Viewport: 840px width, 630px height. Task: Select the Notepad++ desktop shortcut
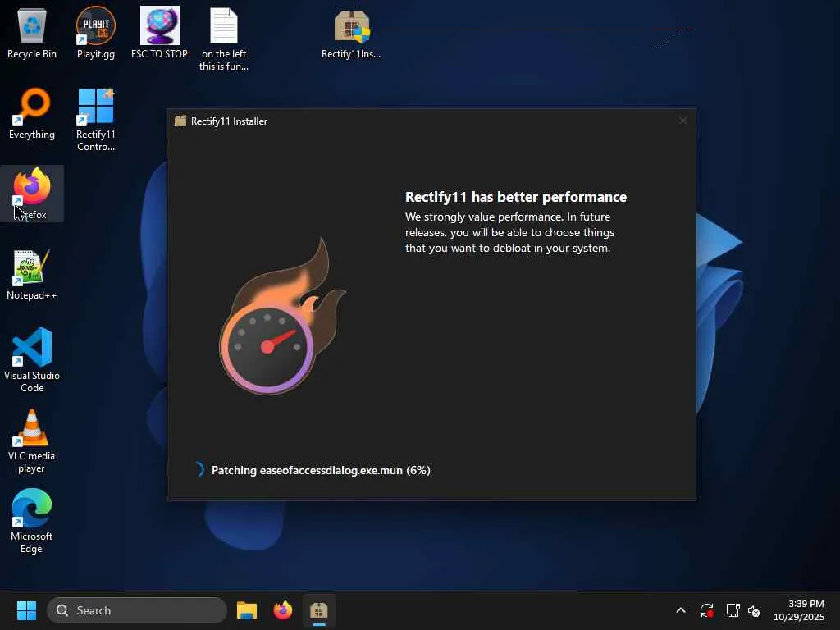[32, 274]
